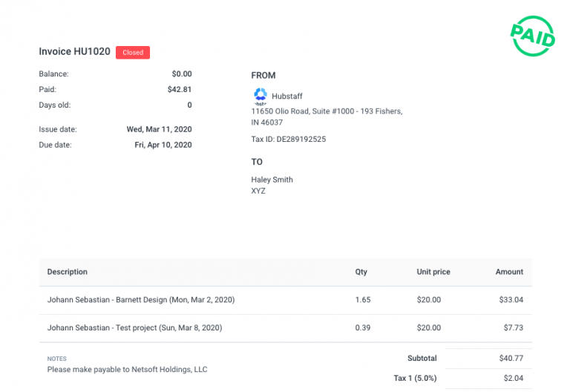Select the Barnett Design line item

coord(141,300)
